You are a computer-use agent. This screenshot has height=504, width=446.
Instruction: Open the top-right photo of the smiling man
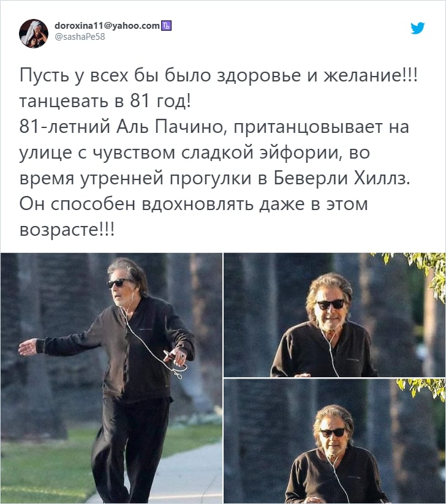coord(334,315)
